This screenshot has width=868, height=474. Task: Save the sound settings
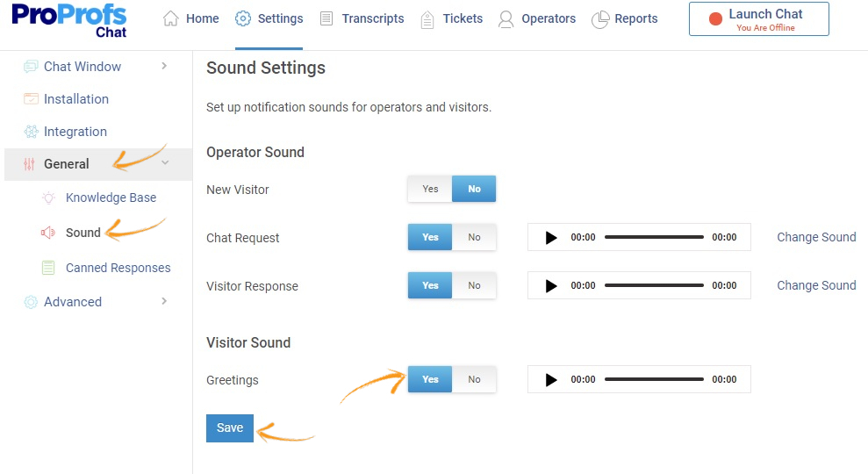click(x=230, y=427)
